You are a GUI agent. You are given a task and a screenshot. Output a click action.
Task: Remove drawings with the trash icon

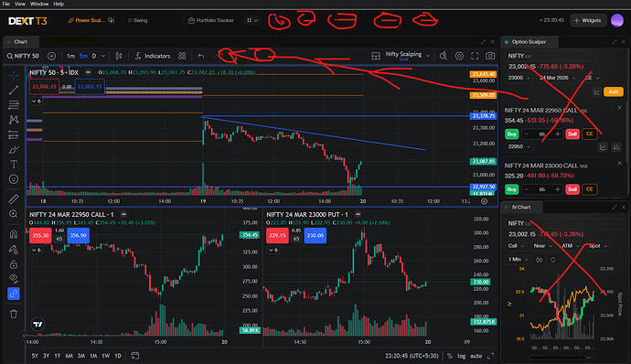(14, 314)
